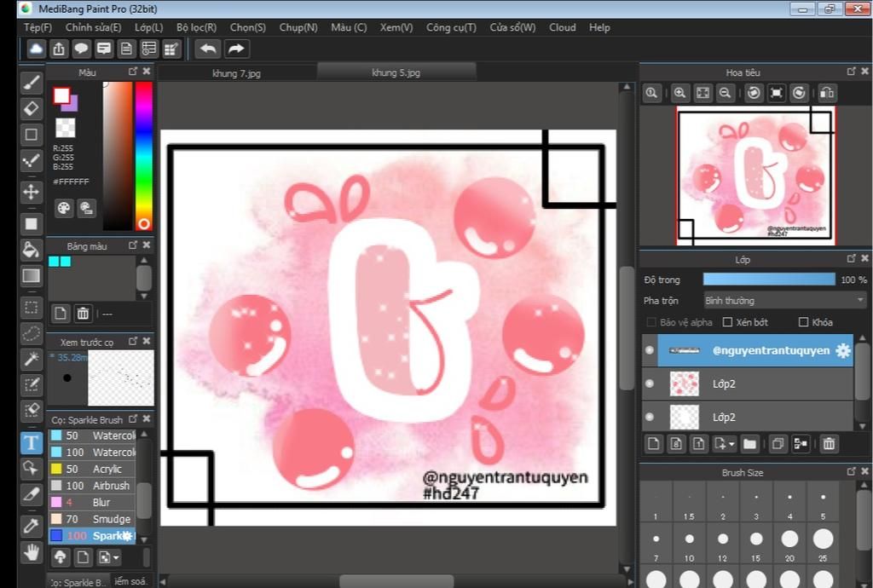The height and width of the screenshot is (588, 873).
Task: Open the Tệp(F) menu
Action: (38, 27)
